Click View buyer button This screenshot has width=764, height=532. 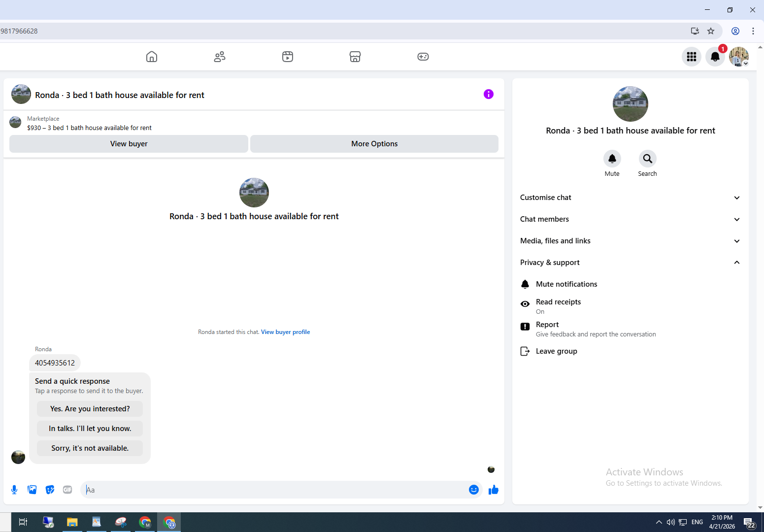129,144
